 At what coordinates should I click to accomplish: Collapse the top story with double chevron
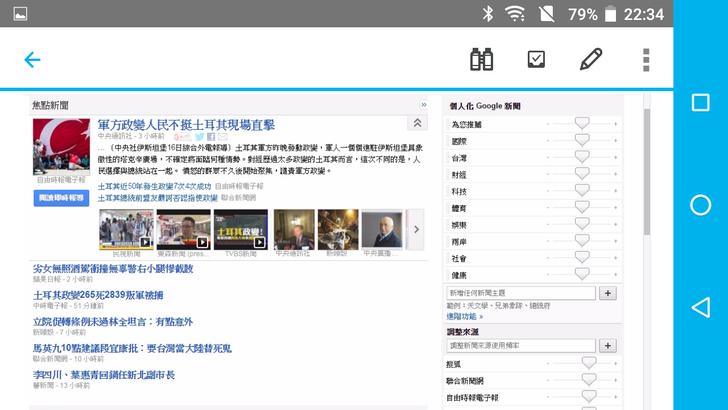point(417,123)
